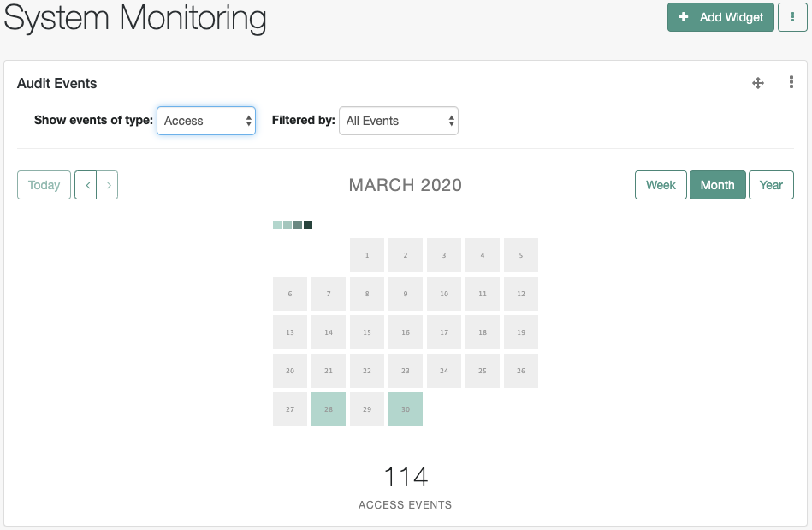Open the Audit Events widget options menu
This screenshot has height=530, width=812.
point(791,83)
